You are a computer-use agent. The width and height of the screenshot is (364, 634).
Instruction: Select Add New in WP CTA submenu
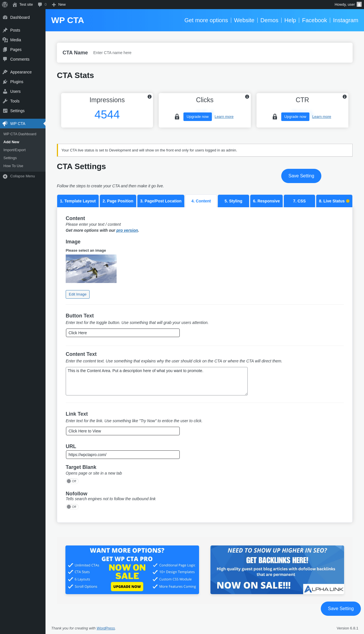click(11, 142)
